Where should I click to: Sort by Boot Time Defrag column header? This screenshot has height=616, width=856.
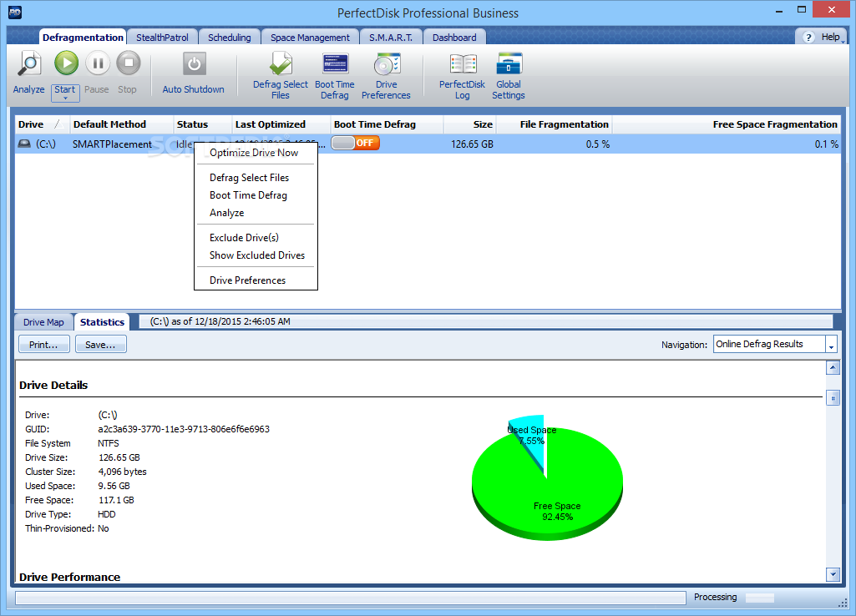point(387,124)
